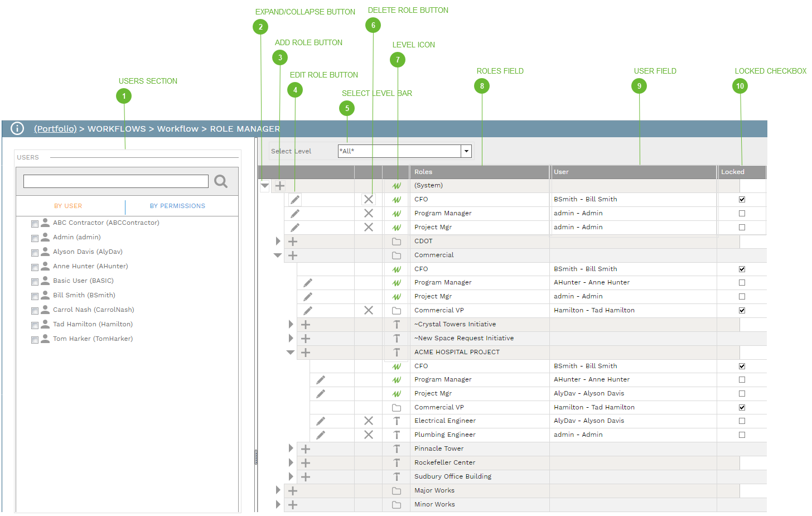Click the panel splitter handle
The width and height of the screenshot is (812, 516).
[x=256, y=457]
